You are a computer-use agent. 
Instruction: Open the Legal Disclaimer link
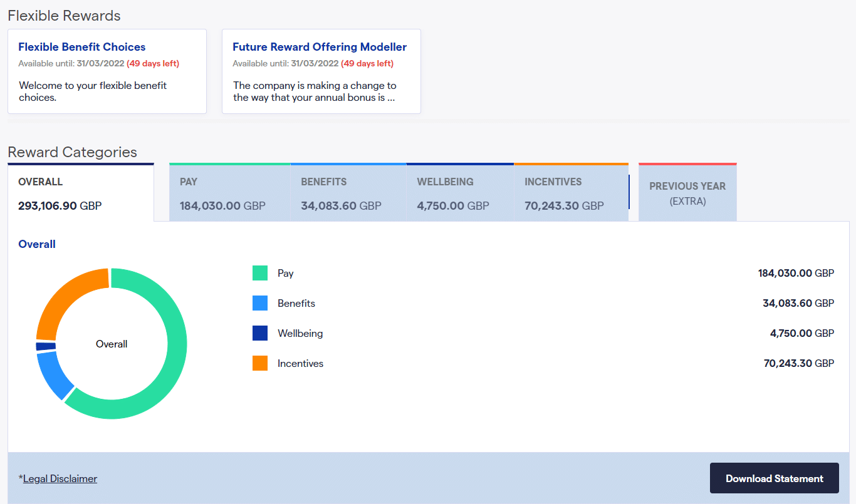point(60,478)
